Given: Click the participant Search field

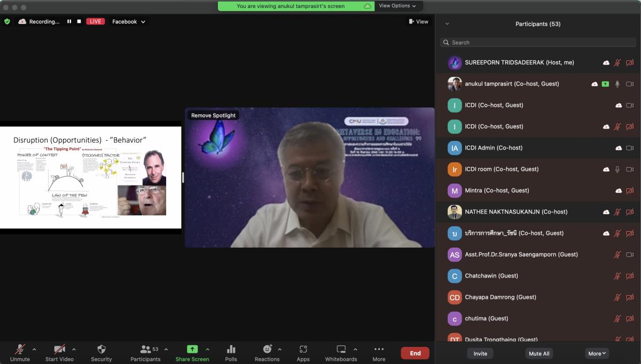Looking at the screenshot, I should [538, 42].
